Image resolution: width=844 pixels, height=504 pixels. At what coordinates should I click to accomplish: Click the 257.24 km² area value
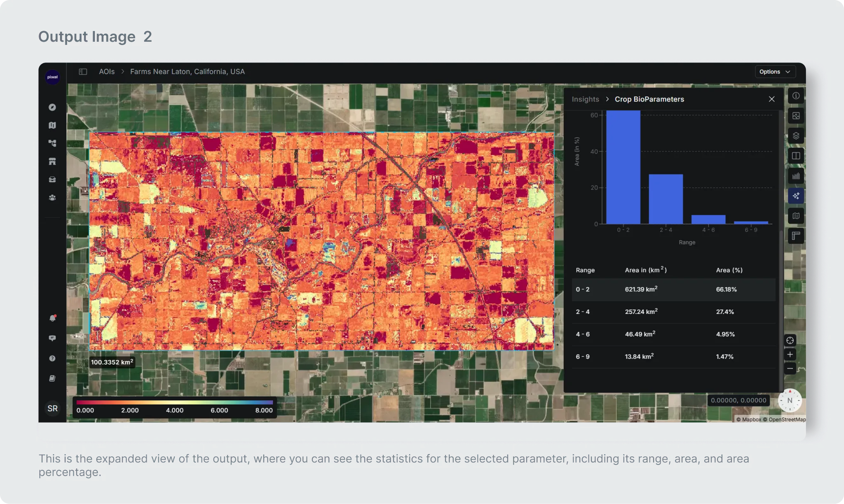(641, 312)
